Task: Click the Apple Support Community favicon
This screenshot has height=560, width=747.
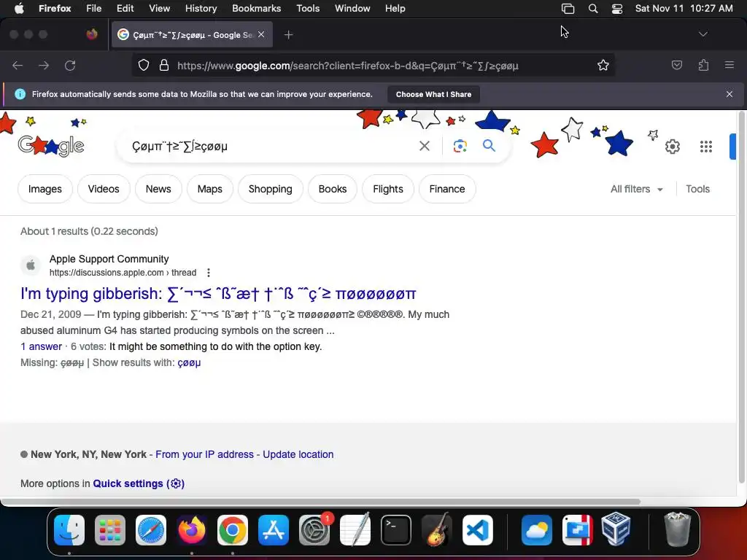Action: [31, 265]
